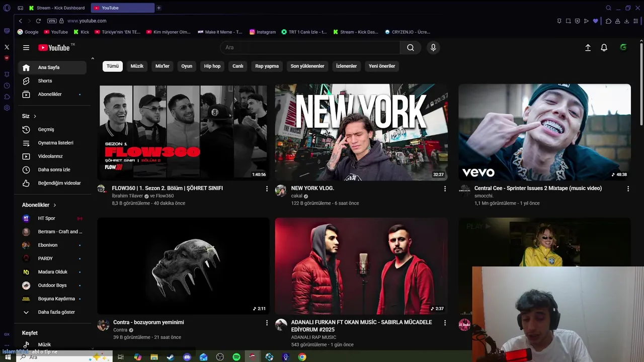Collapse sidebar with the small up caret
Screen dimensions: 644x362
[x=93, y=59]
